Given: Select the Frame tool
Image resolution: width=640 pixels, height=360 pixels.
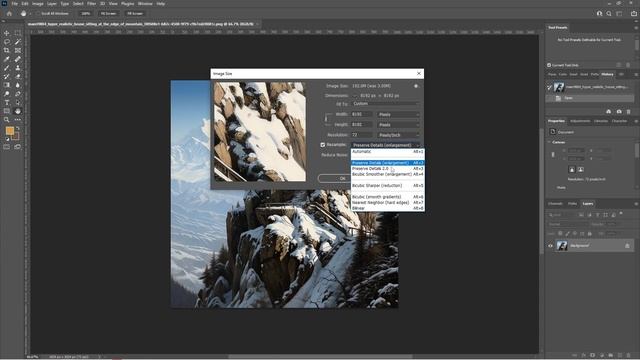Looking at the screenshot, I should coord(18,50).
